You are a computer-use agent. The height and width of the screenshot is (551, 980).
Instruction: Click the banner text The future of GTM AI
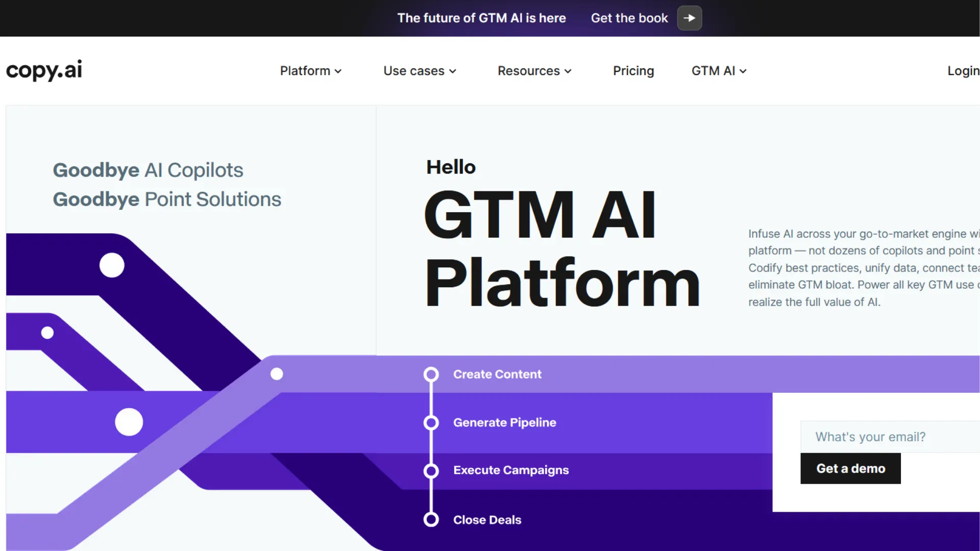click(x=481, y=18)
